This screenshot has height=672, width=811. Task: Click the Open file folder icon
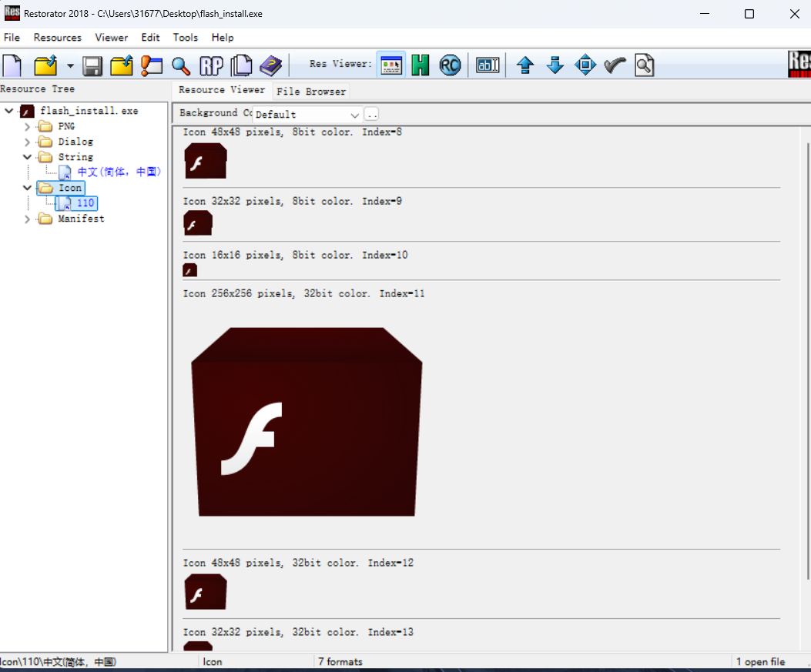coord(45,65)
